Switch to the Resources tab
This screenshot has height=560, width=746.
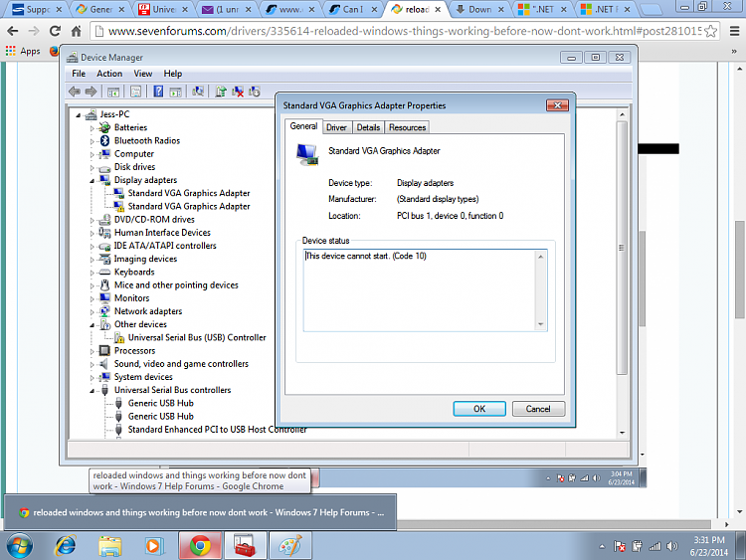[407, 127]
